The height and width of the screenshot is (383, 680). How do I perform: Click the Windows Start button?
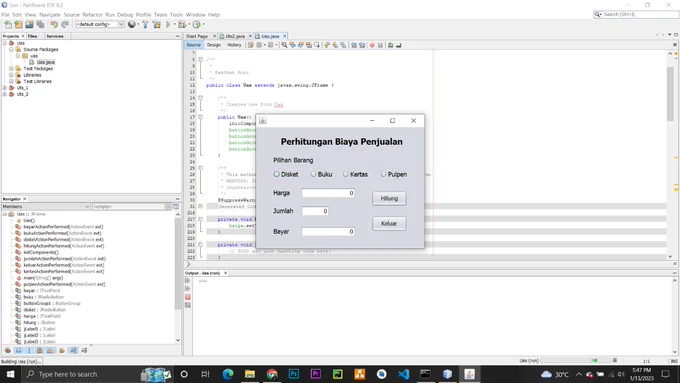(x=10, y=374)
